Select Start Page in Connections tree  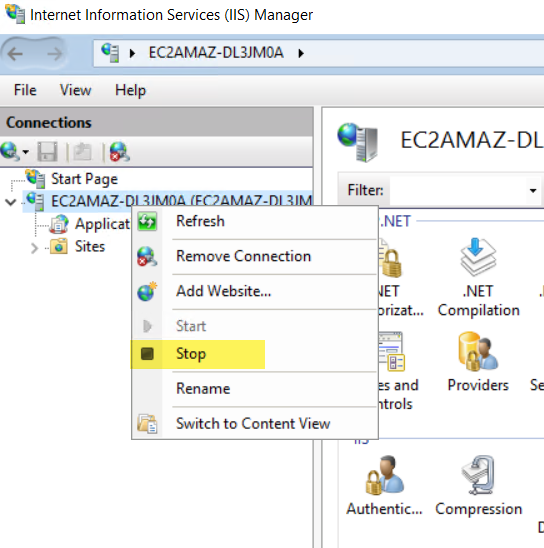pyautogui.click(x=84, y=179)
